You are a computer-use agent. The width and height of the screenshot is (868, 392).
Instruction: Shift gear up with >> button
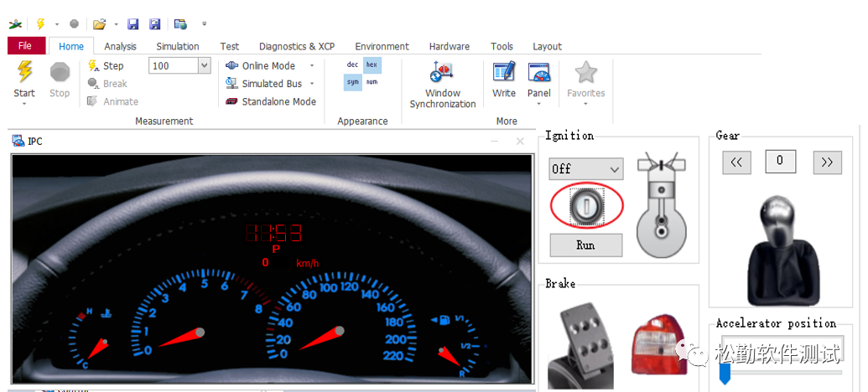pos(827,162)
